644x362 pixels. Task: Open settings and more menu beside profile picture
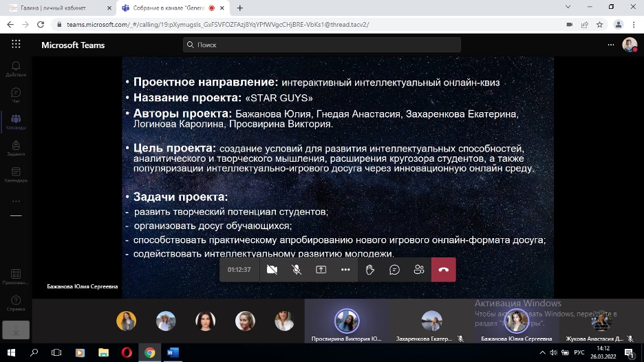pyautogui.click(x=610, y=45)
